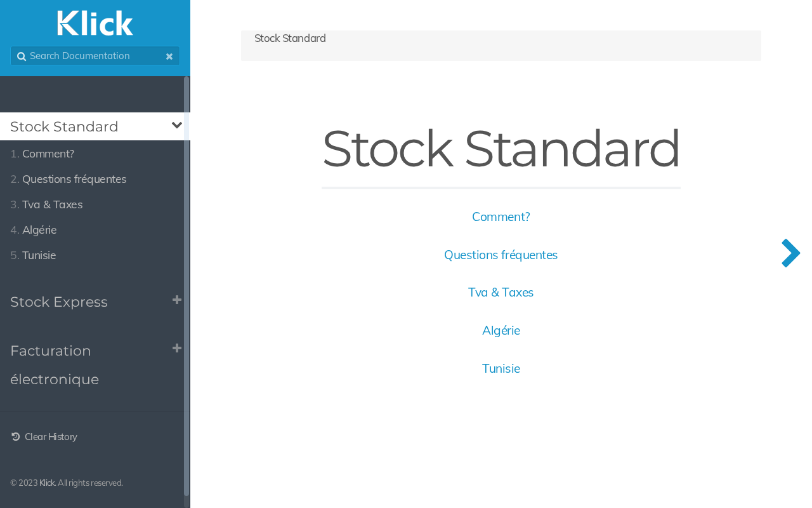Open Questions fréquentes in the sidebar

[x=74, y=179]
